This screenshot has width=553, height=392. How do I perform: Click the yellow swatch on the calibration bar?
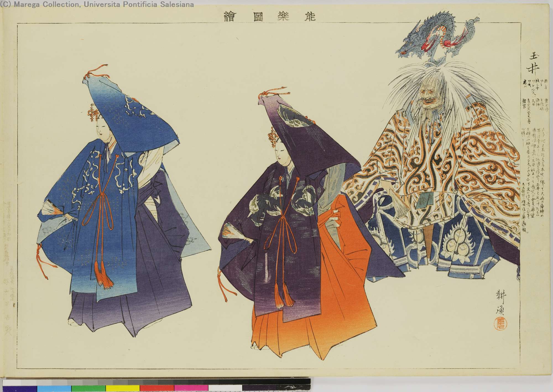123,388
